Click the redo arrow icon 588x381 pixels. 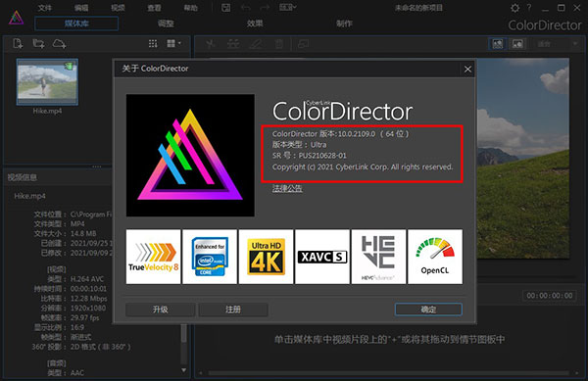click(265, 8)
